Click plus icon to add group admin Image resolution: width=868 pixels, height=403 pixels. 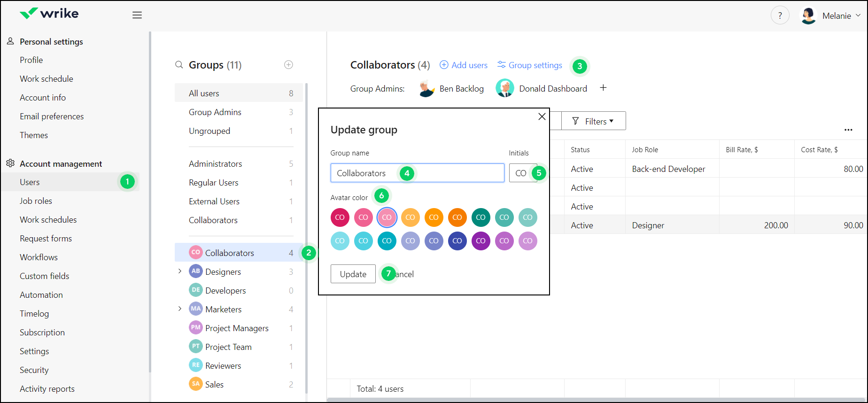[603, 88]
